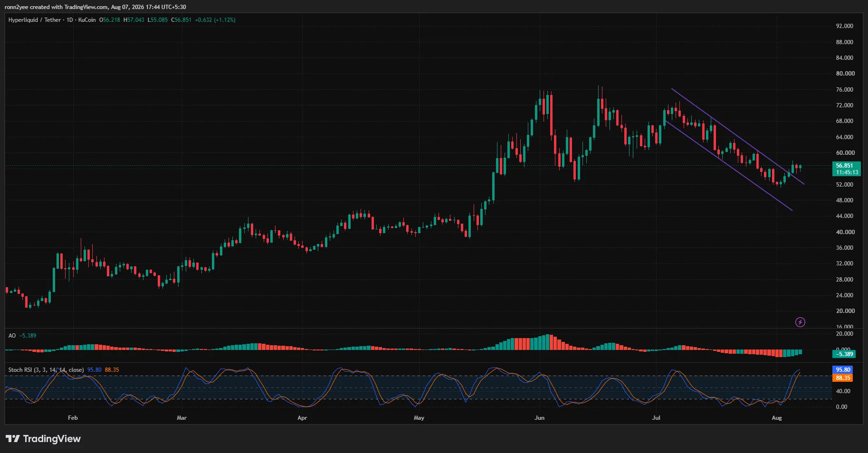Click the 44.000 price axis label

tap(845, 216)
